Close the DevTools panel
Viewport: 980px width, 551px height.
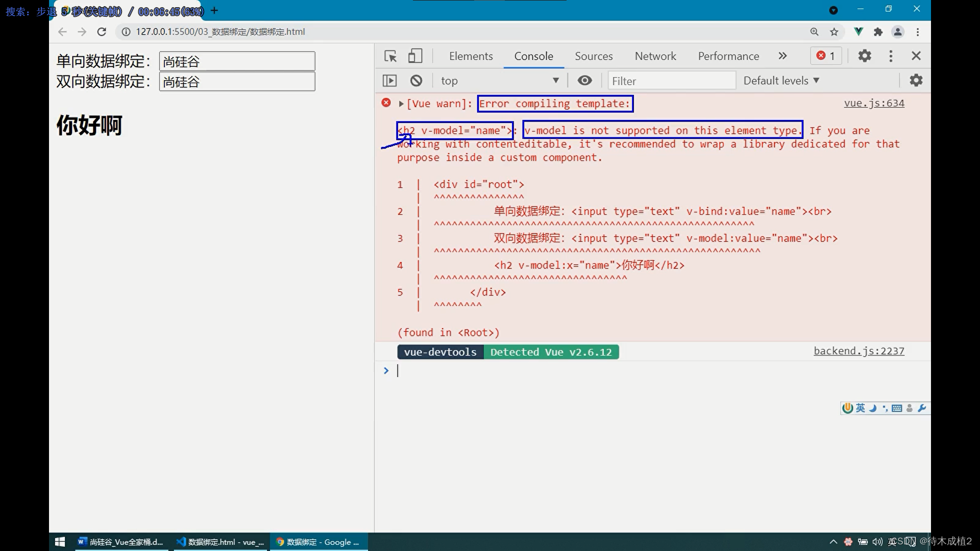pyautogui.click(x=916, y=56)
